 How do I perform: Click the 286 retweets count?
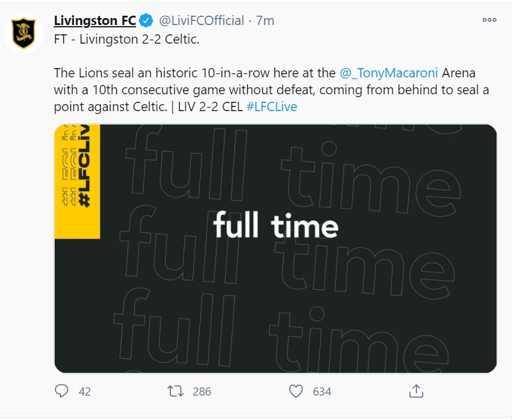(x=202, y=391)
